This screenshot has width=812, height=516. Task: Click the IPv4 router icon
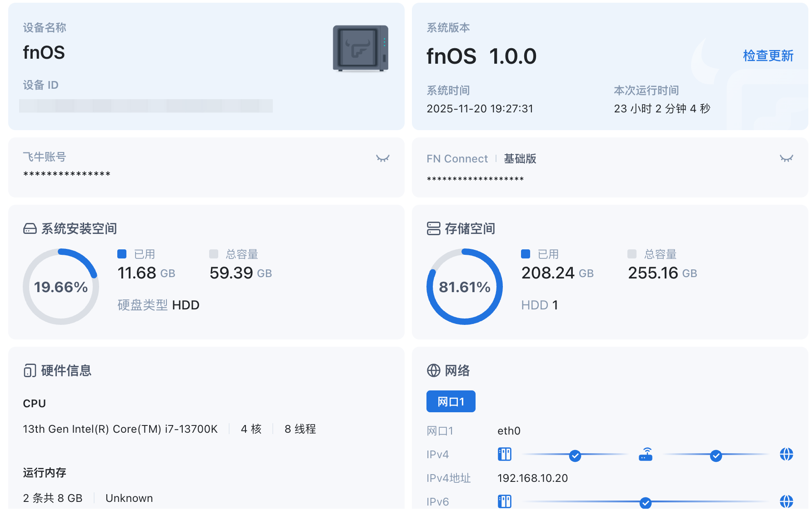(646, 454)
